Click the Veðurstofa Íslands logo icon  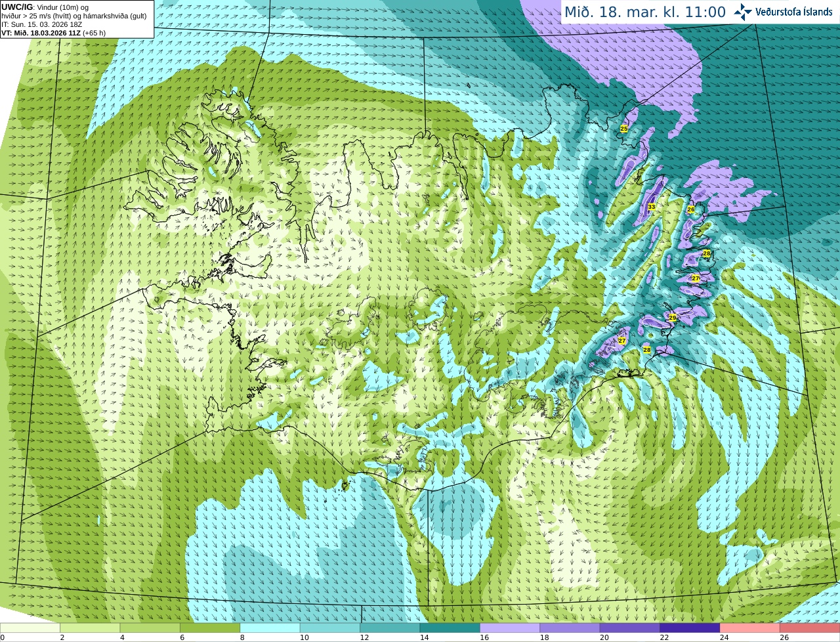click(743, 12)
